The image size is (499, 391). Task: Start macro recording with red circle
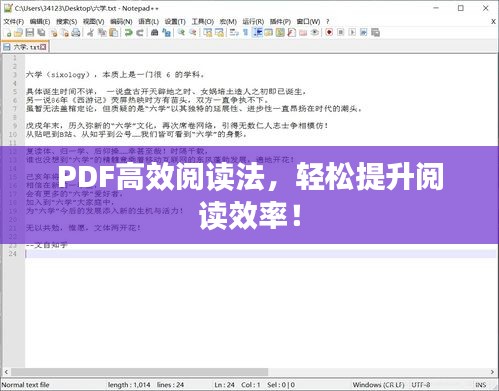pos(329,33)
